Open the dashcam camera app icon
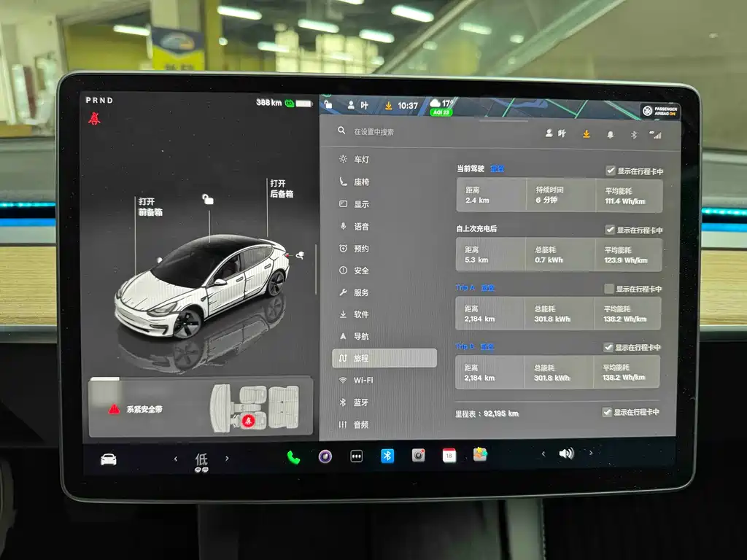This screenshot has height=560, width=747. click(x=418, y=455)
